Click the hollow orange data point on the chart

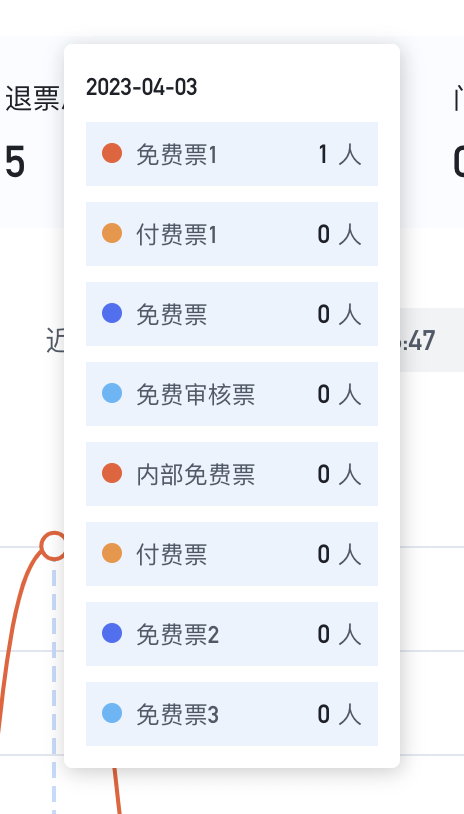[x=53, y=546]
